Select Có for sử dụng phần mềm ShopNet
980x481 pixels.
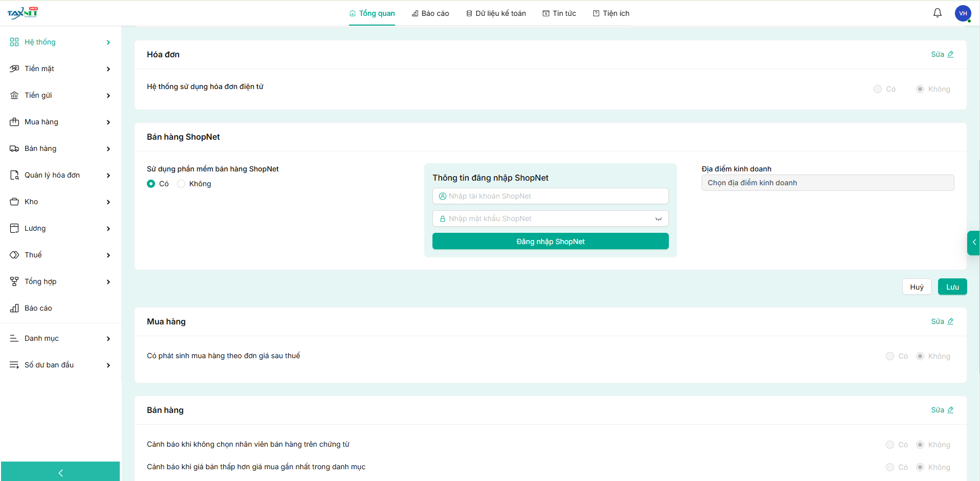151,184
